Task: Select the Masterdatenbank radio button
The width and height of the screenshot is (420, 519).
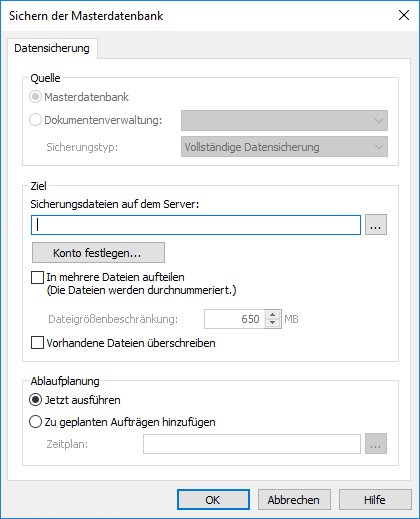Action: 35,97
